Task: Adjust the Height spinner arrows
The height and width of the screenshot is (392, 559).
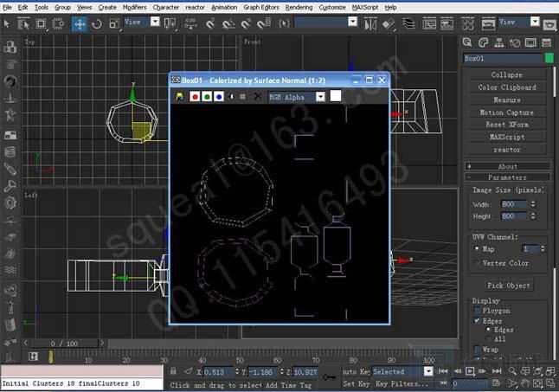Action: (x=533, y=216)
